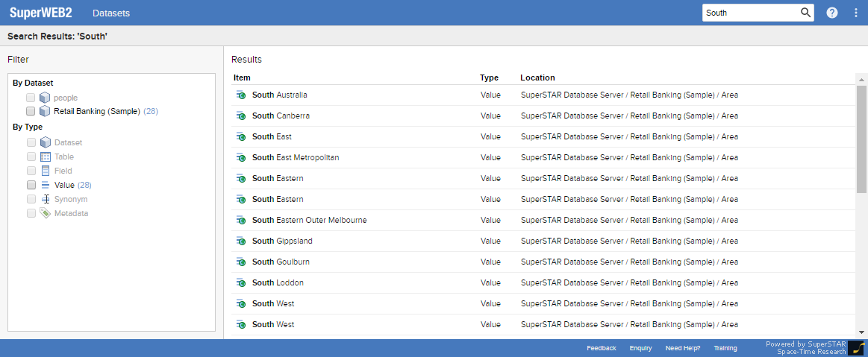Open the Training link in footer

click(x=725, y=348)
